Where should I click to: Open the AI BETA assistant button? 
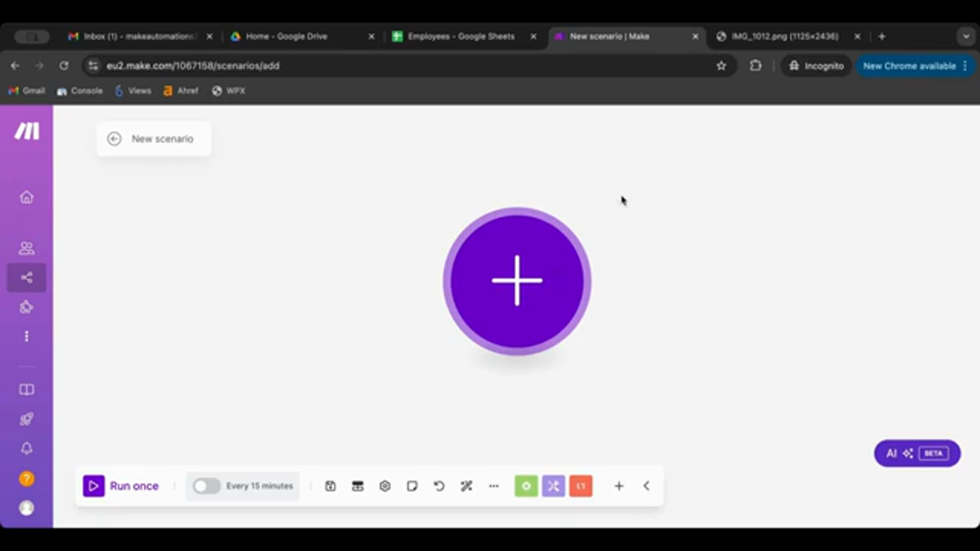coord(917,453)
